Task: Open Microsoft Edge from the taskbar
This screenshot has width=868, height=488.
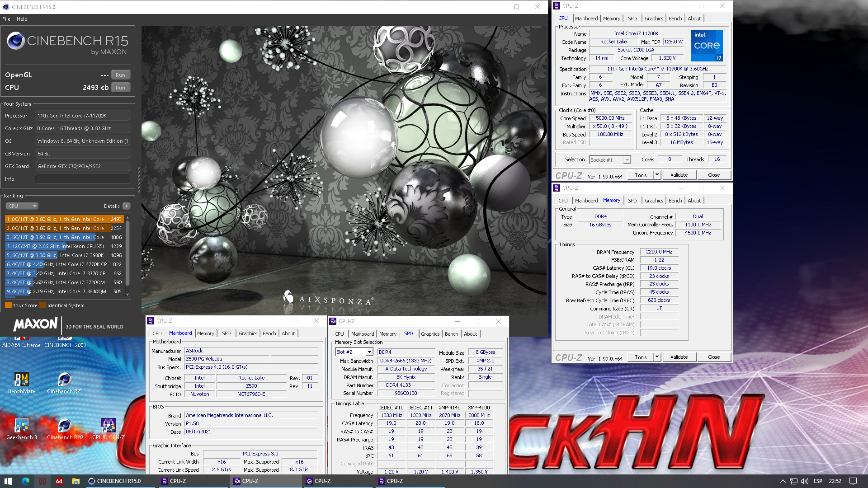Action: click(25, 481)
